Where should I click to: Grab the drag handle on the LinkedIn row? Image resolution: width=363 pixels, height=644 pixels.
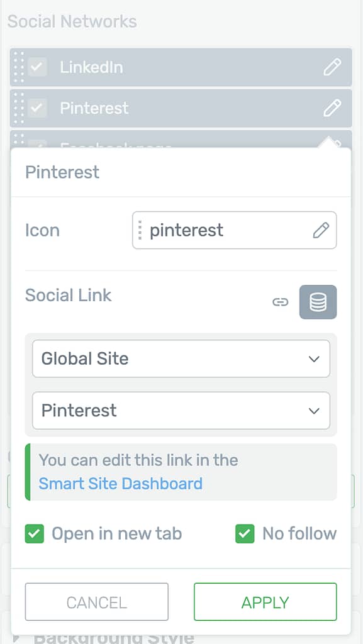point(19,67)
